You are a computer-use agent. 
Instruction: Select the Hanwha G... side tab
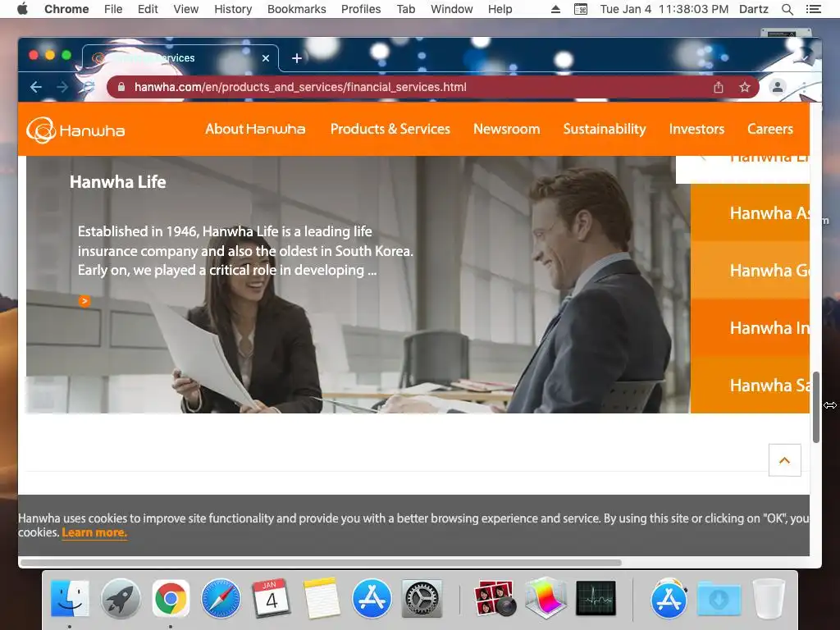coord(750,270)
